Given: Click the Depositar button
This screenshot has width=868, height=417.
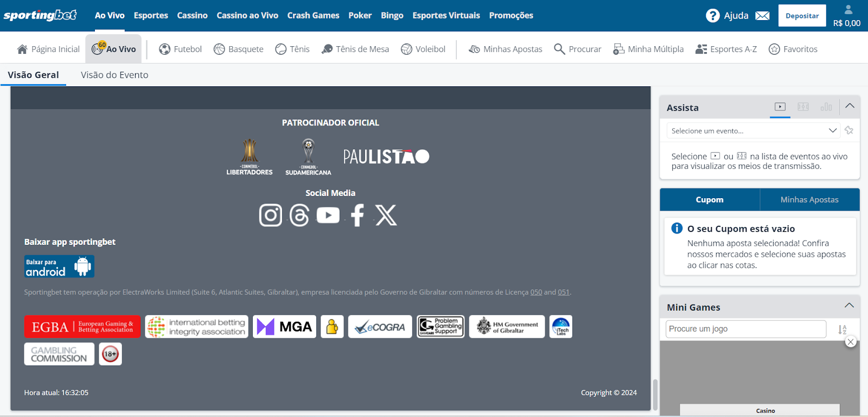Looking at the screenshot, I should coord(802,16).
